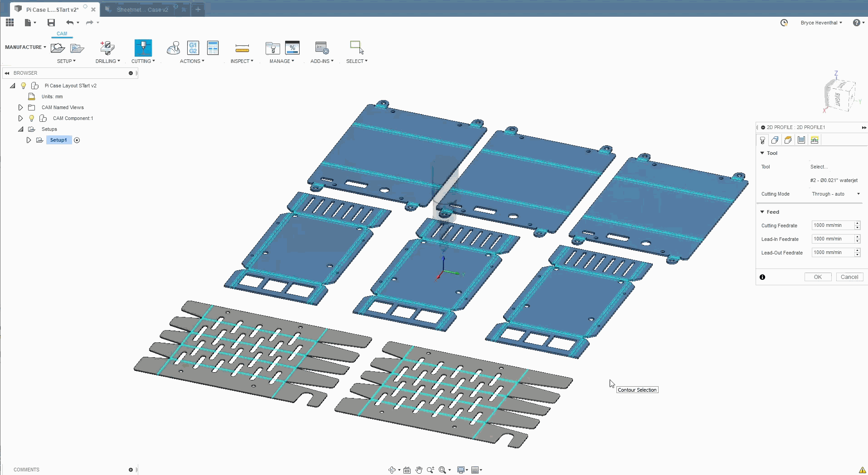Open the Tool tab in 2D Profile dialog
Screen dimensions: 868x475
point(762,140)
